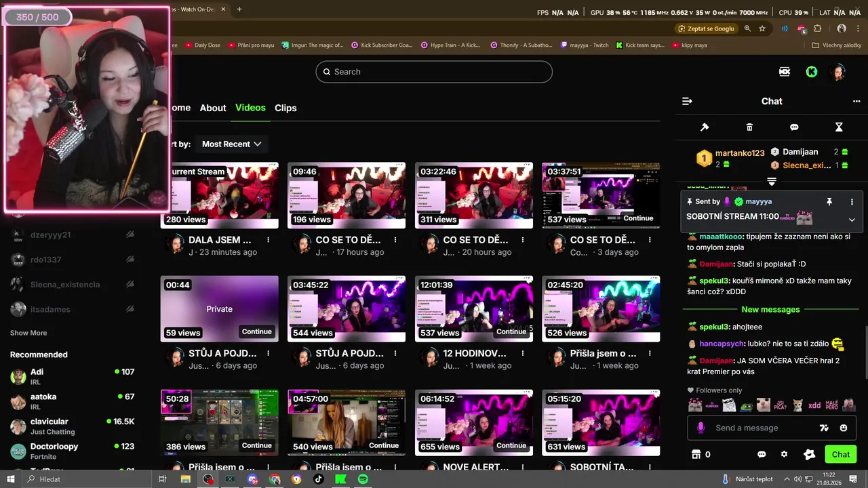Show hidden system tray icons
The image size is (868, 488).
tap(787, 479)
